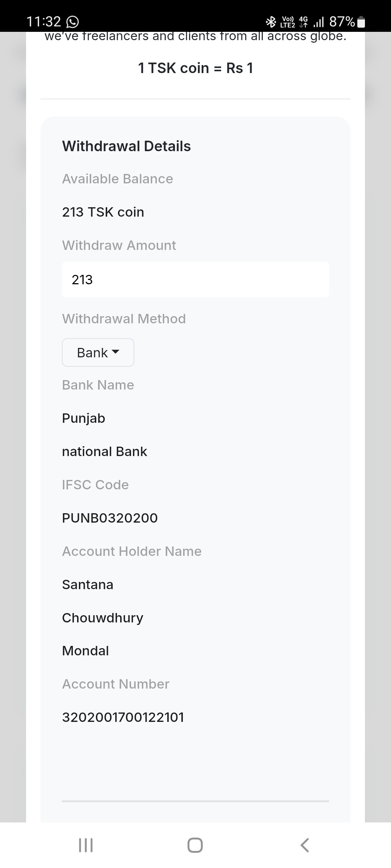Tap the account number 3202001700122101
This screenshot has width=391, height=868.
click(123, 717)
